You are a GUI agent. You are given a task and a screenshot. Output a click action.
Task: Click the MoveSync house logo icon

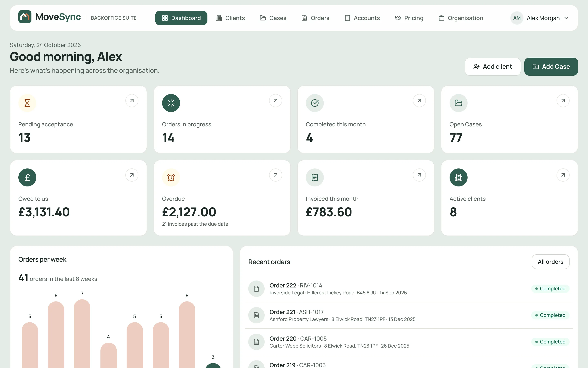point(25,17)
